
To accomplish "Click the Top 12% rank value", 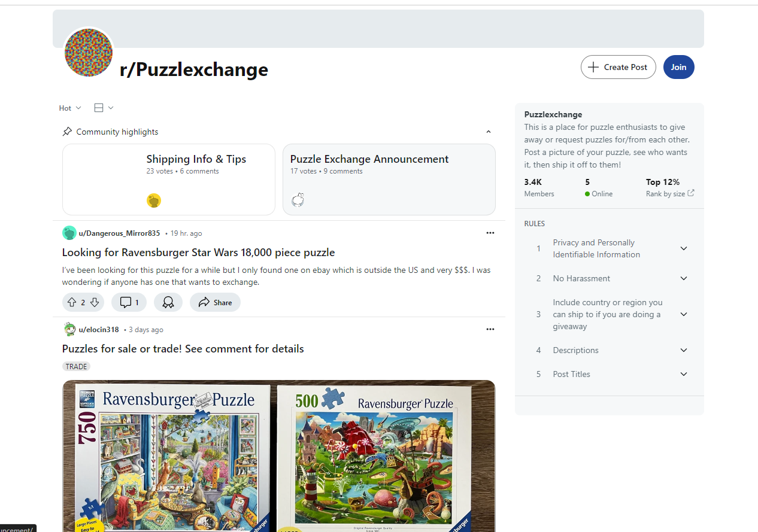I will point(663,182).
